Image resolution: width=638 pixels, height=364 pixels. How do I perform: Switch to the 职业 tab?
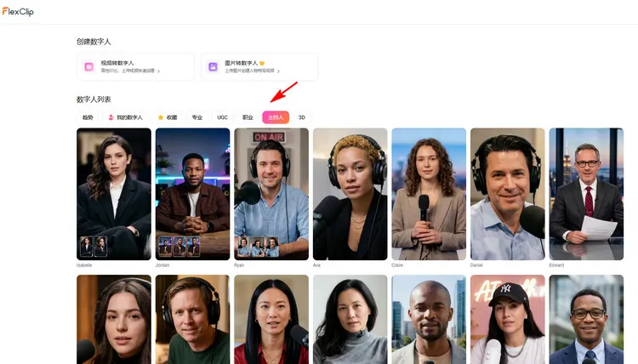248,117
